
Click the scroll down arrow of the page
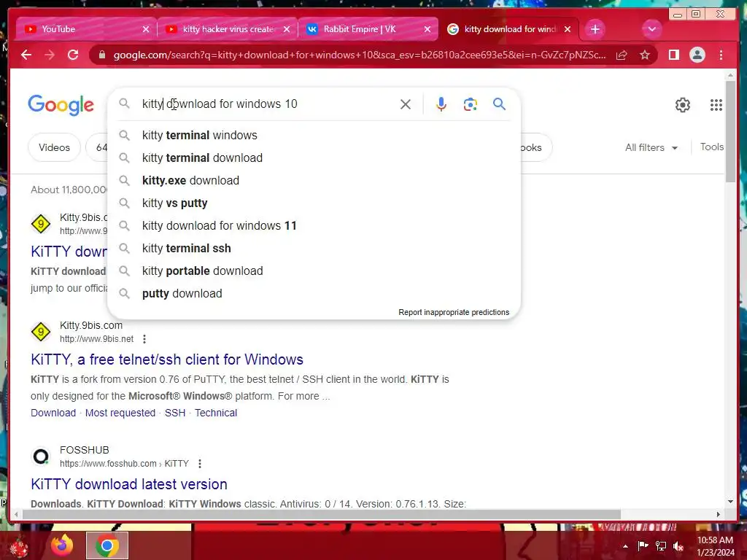pos(731,502)
